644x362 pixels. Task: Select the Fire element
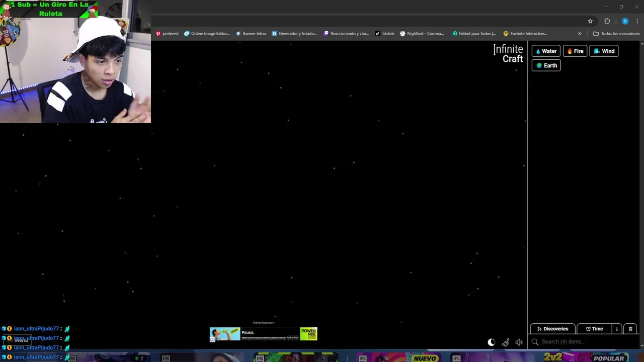tap(575, 51)
